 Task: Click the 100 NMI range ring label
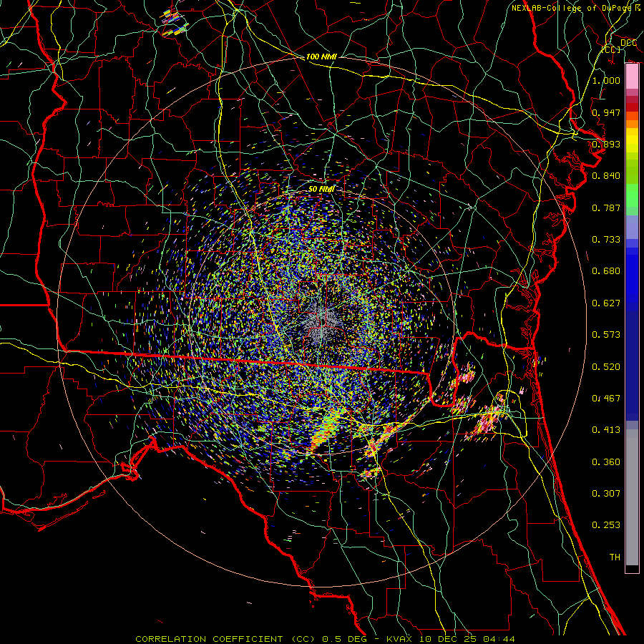(321, 57)
